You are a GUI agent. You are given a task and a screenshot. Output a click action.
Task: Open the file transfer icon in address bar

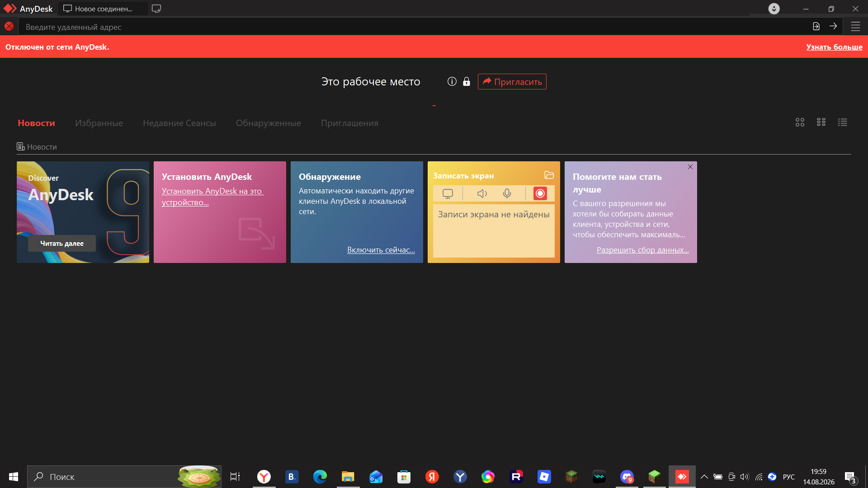(816, 27)
